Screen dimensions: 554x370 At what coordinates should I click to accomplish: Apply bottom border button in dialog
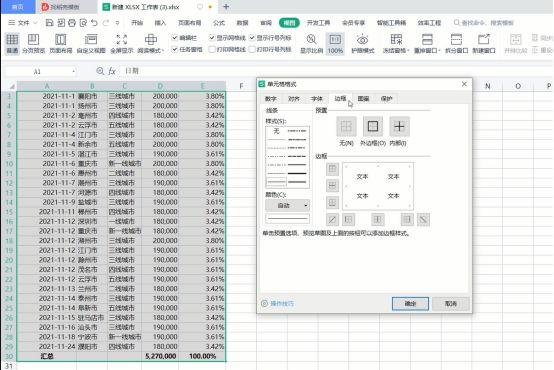click(x=332, y=202)
